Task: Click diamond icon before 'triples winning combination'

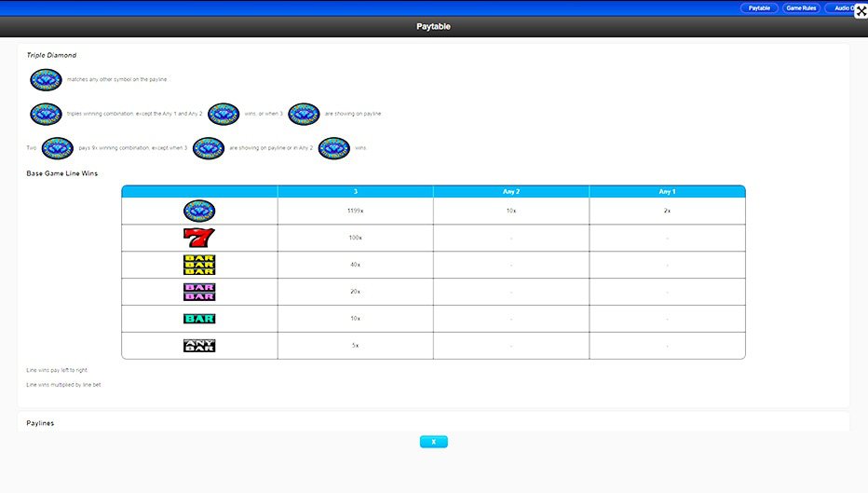Action: pyautogui.click(x=46, y=114)
